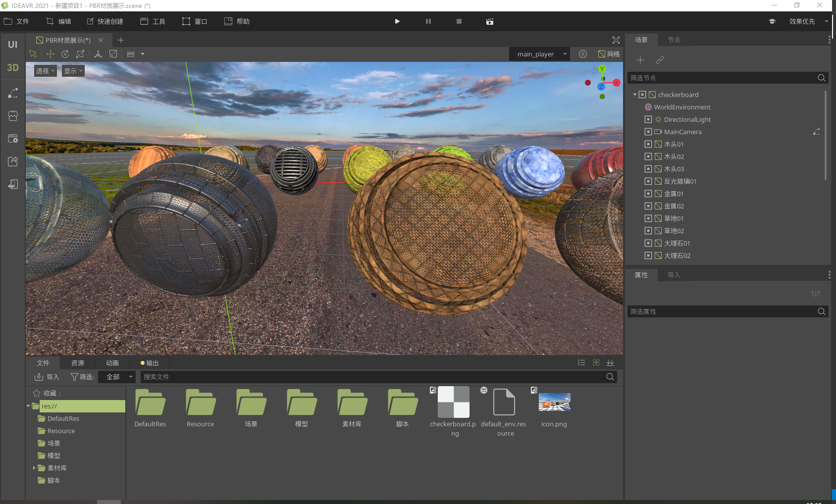Screen dimensions: 836x504
Task: Open the node path tool in sidebar
Action: click(13, 93)
